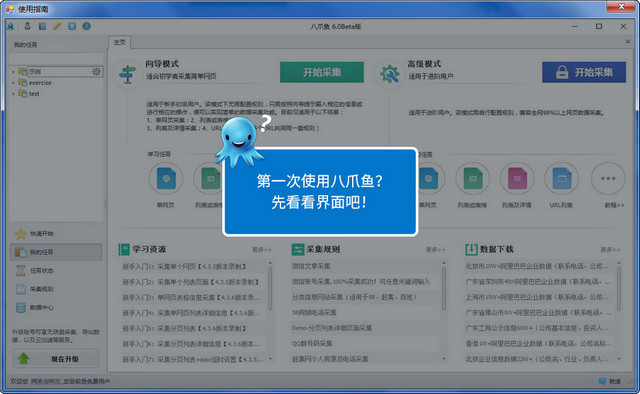Viewport: 640px width, 394px height.
Task: Open 北京市10W+阿里巴巴企业数据 download
Action: (x=537, y=266)
